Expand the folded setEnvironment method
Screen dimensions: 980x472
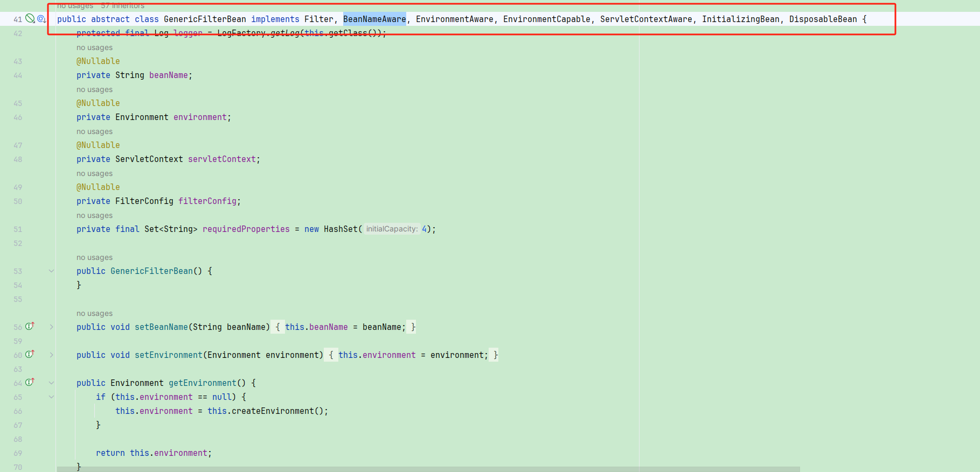pyautogui.click(x=52, y=355)
